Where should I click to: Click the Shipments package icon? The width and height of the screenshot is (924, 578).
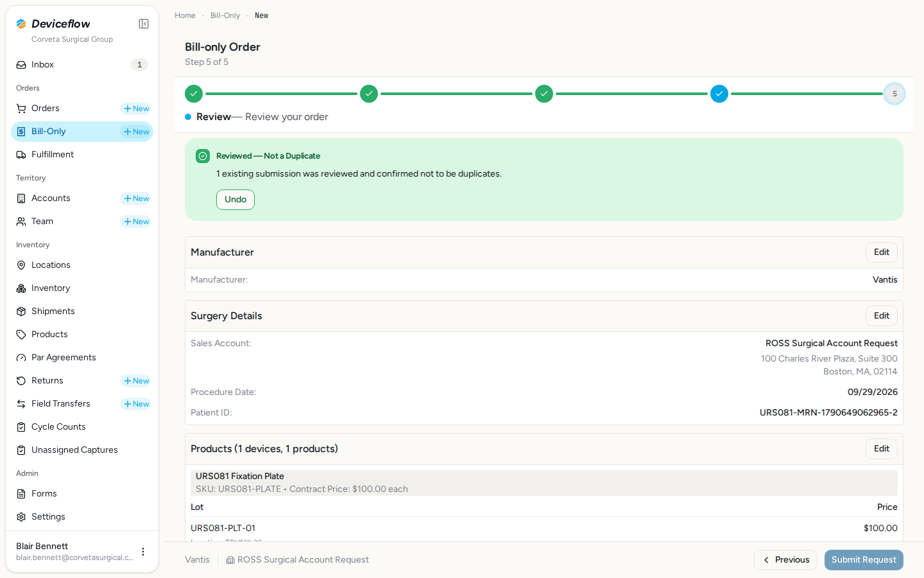21,311
